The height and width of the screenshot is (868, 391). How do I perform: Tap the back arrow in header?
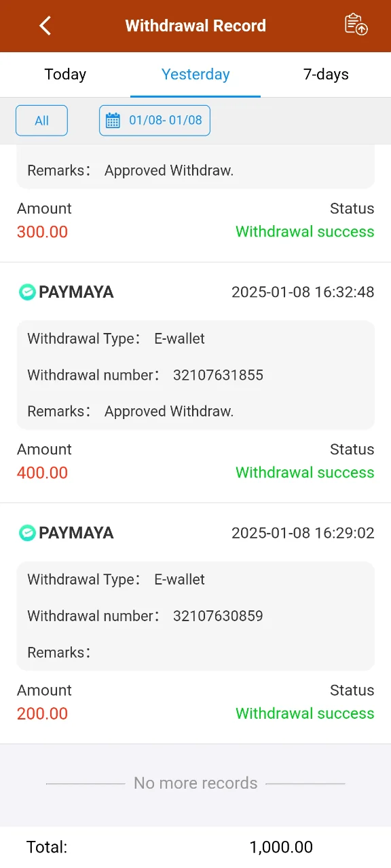45,26
